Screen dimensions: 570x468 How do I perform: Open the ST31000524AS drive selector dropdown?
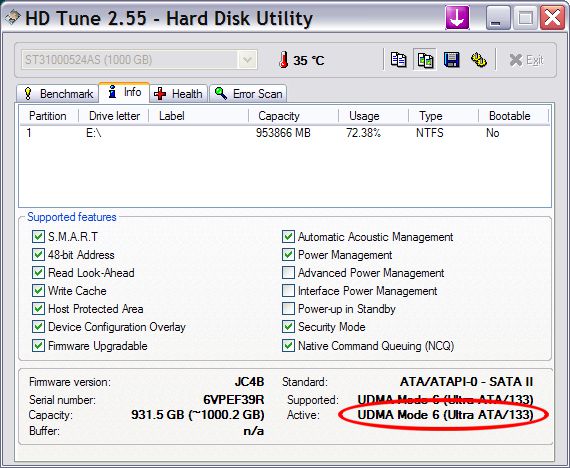tap(139, 60)
